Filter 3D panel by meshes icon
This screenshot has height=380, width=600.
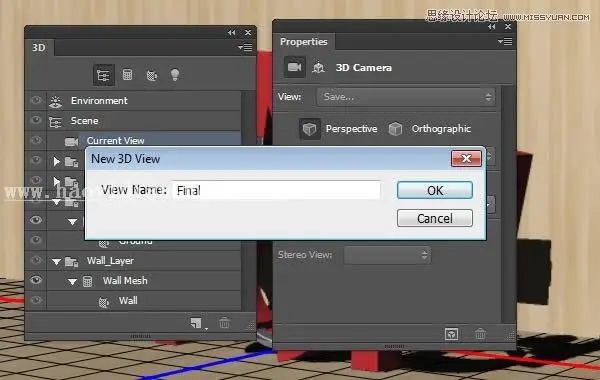127,75
